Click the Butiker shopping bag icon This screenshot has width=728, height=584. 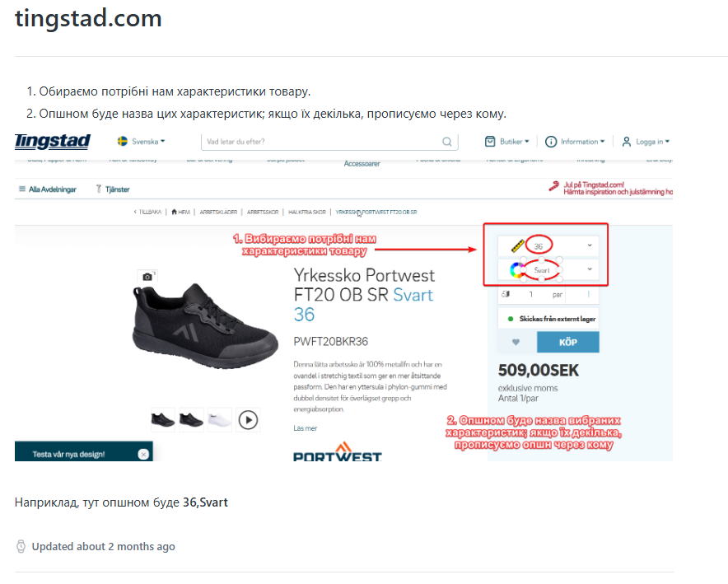[x=490, y=142]
